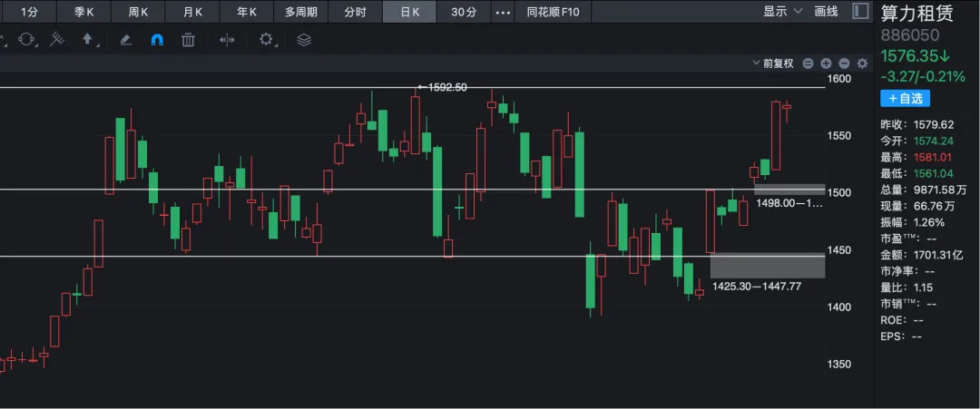Open the three-dots more periods menu
Image resolution: width=980 pixels, height=409 pixels.
503,12
